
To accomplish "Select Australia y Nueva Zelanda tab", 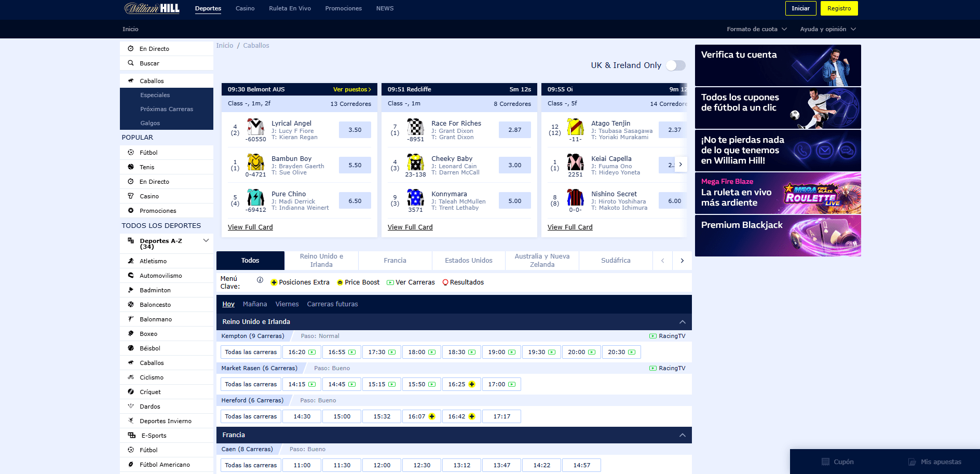I will [x=542, y=261].
